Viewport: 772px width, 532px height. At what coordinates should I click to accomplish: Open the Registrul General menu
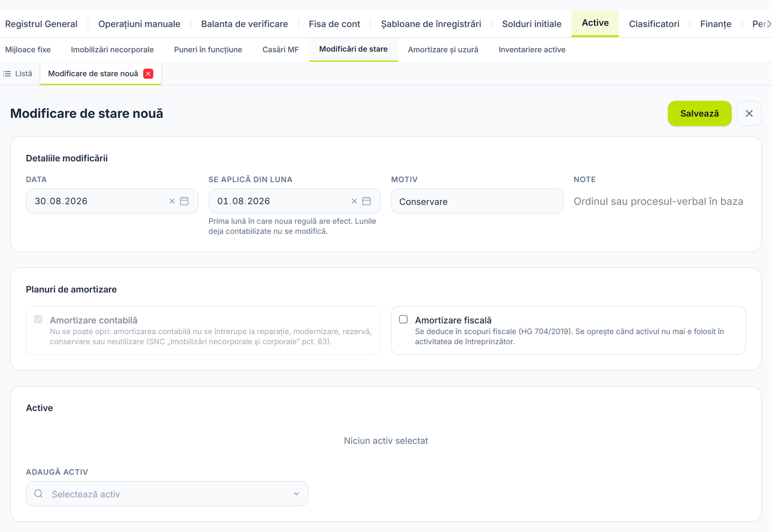point(41,24)
